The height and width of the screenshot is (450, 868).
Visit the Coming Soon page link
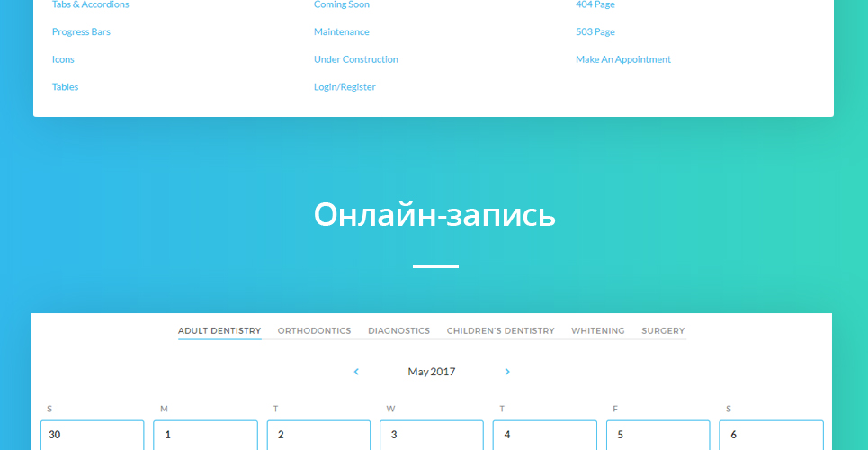[342, 4]
